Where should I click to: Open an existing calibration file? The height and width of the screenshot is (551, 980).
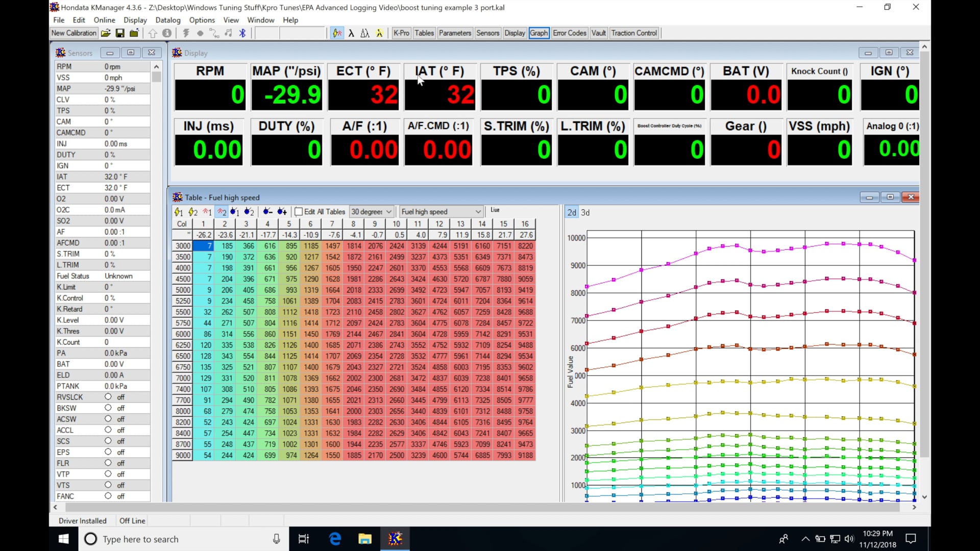(x=106, y=33)
